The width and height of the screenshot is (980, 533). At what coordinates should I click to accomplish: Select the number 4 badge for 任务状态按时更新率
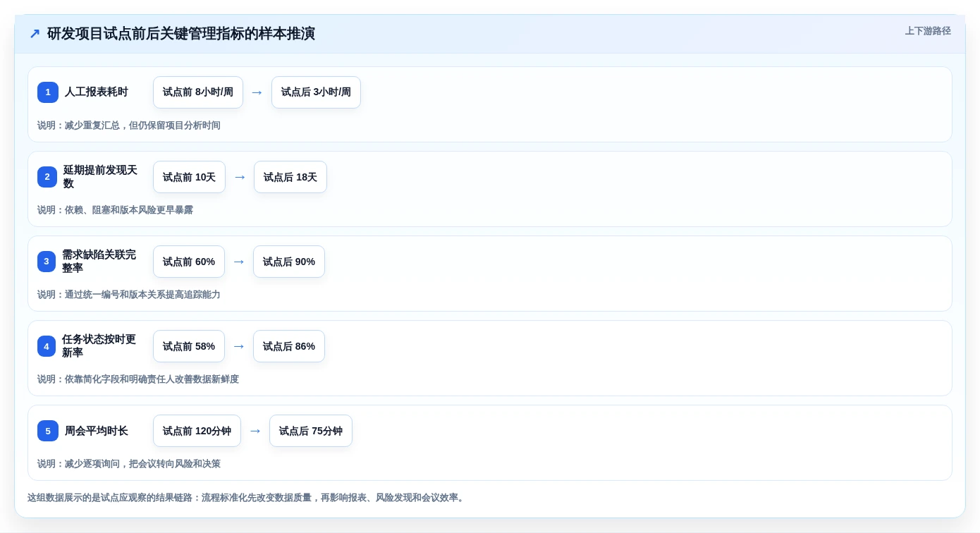point(47,346)
